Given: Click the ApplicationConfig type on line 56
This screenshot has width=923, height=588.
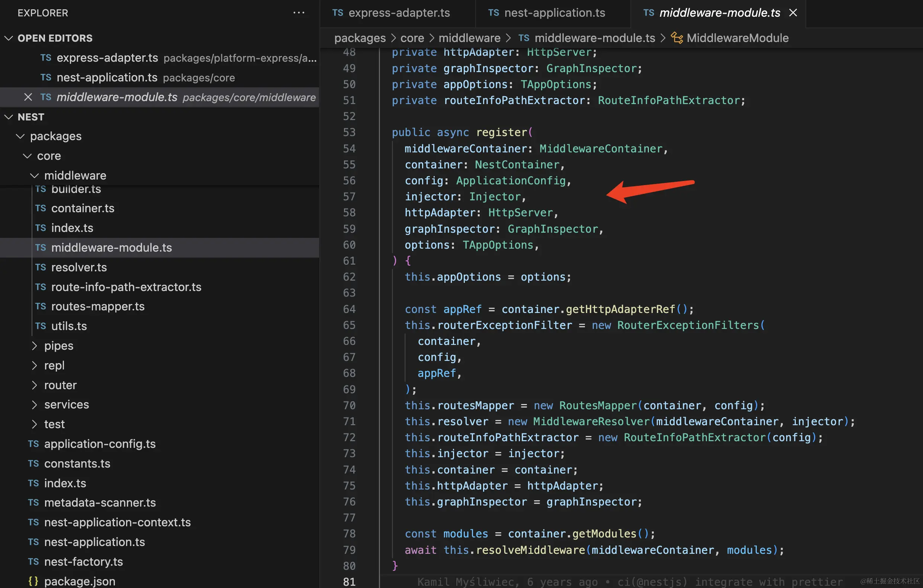Looking at the screenshot, I should pyautogui.click(x=511, y=181).
